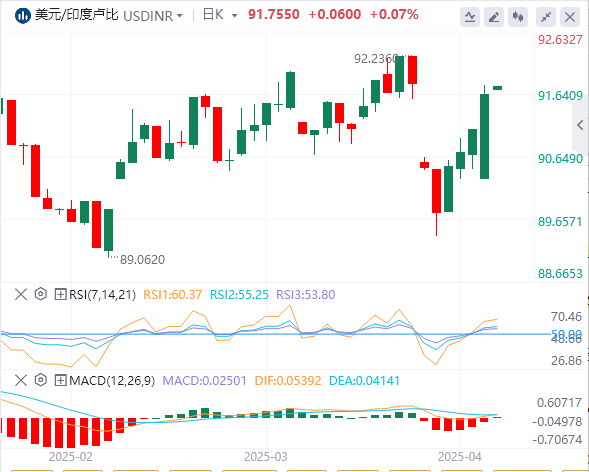Image resolution: width=589 pixels, height=472 pixels.
Task: Select the pencil drawing tool
Action: (x=494, y=17)
